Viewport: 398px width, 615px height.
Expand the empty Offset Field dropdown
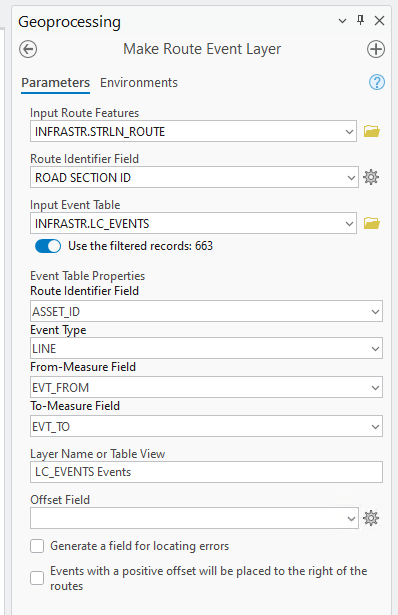tap(351, 519)
